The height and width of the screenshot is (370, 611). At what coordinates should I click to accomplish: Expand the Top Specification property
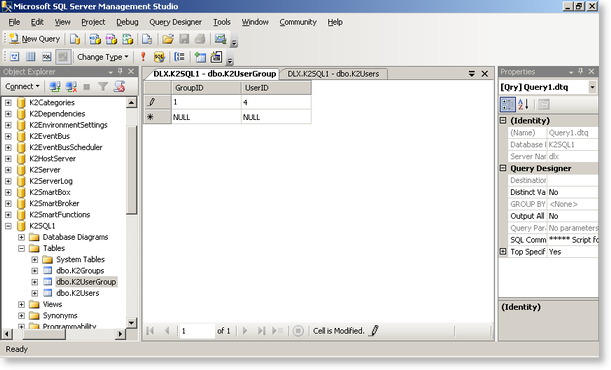point(503,252)
